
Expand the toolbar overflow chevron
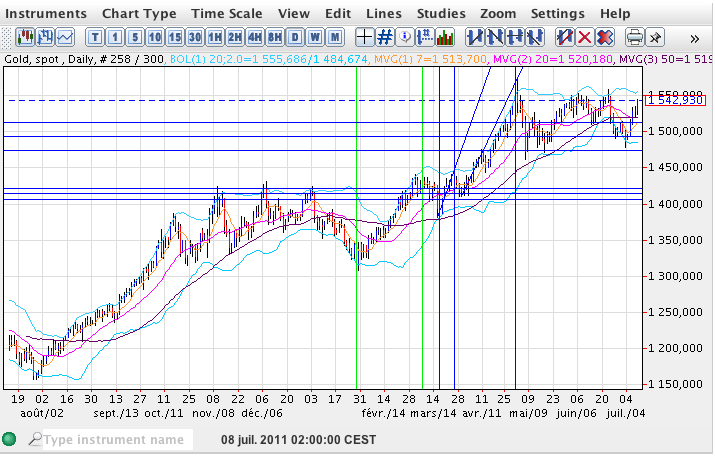[x=694, y=38]
